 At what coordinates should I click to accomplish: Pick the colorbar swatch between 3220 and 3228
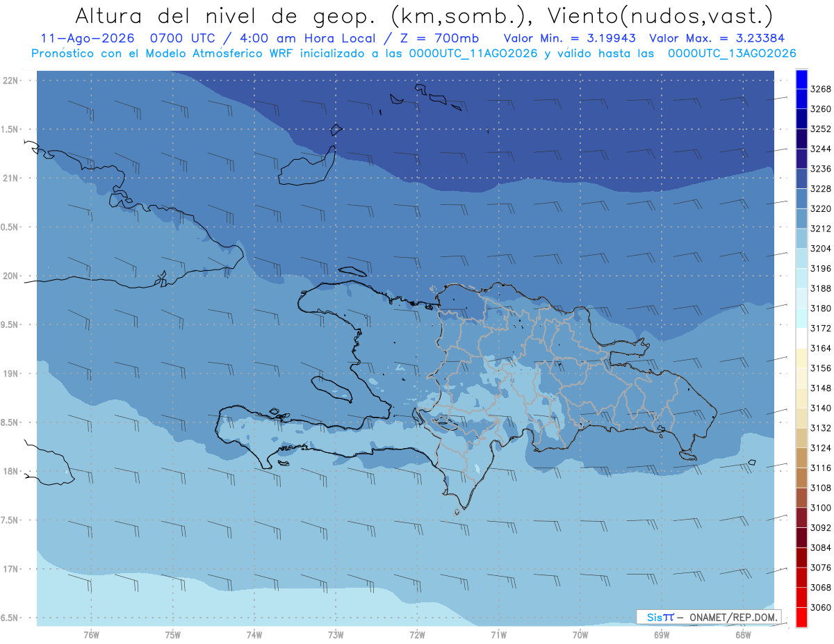801,199
